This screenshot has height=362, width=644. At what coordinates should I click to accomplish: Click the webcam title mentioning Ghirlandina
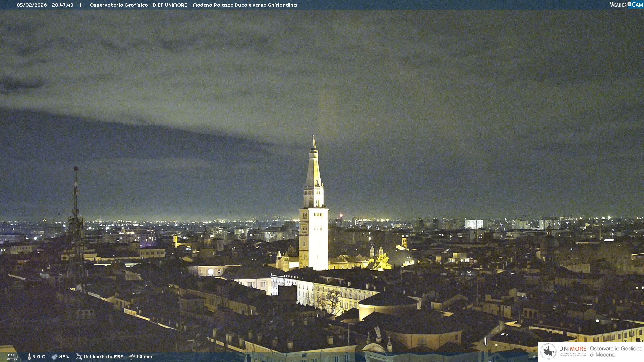193,5
